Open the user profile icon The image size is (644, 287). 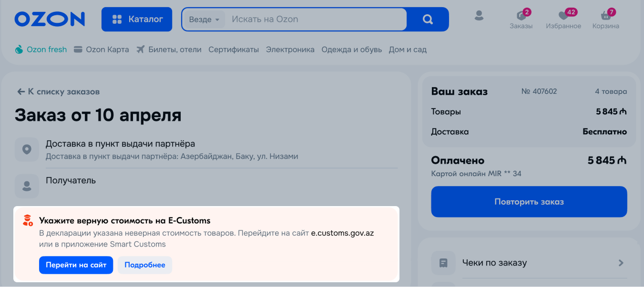click(479, 16)
